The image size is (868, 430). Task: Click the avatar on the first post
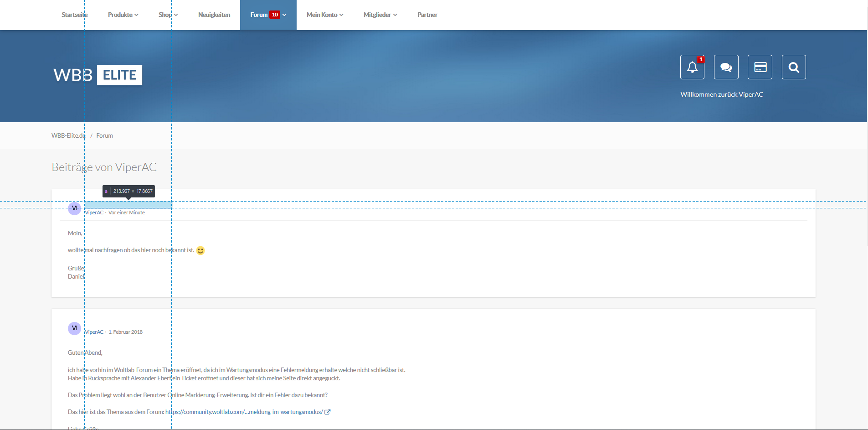[74, 208]
